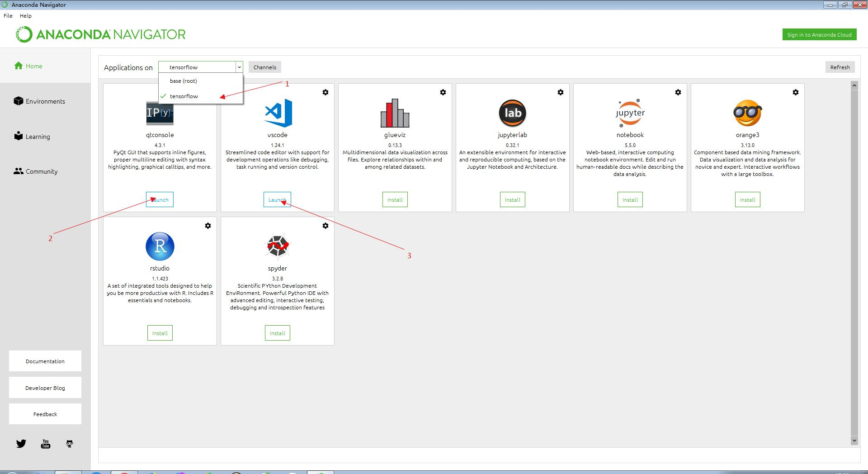Open the Community section in the sidebar

[42, 171]
